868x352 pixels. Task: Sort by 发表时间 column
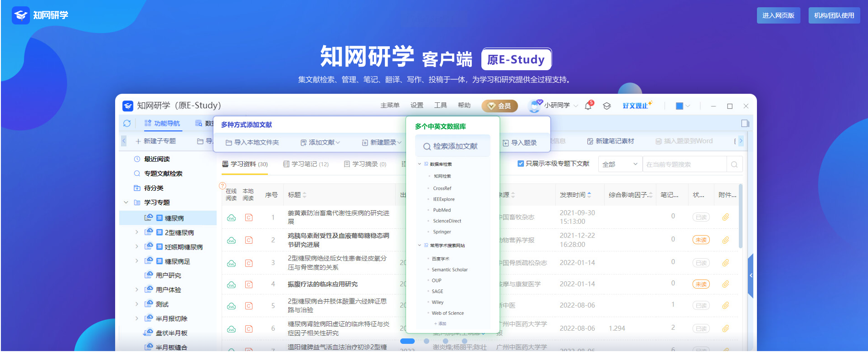[x=575, y=195]
